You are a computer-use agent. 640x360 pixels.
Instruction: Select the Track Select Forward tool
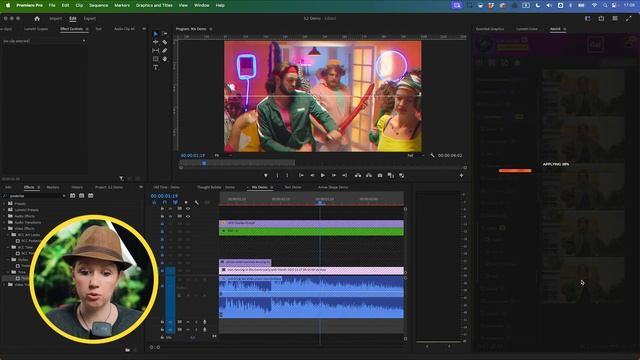pos(164,34)
